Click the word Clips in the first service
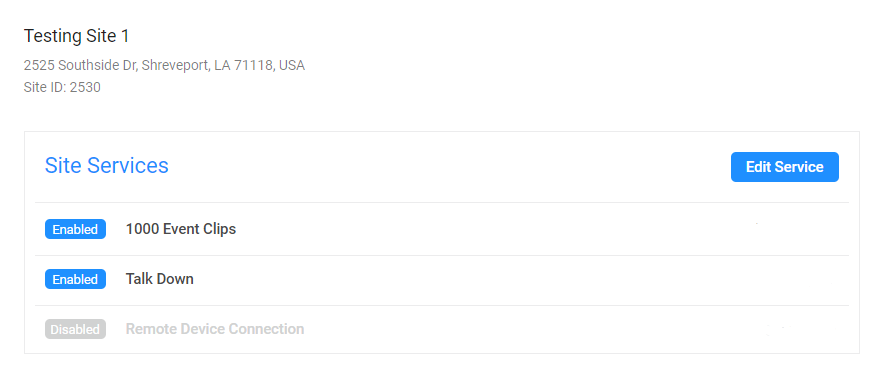 click(222, 230)
